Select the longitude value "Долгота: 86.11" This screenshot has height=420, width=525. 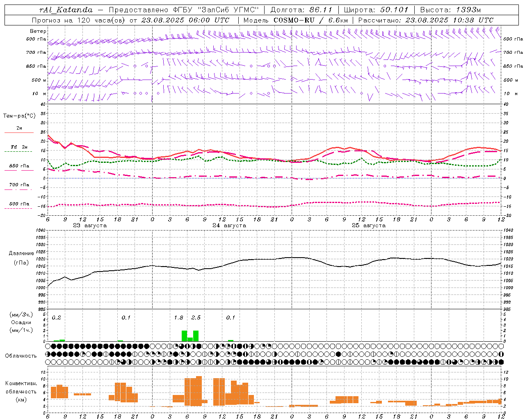click(x=301, y=10)
